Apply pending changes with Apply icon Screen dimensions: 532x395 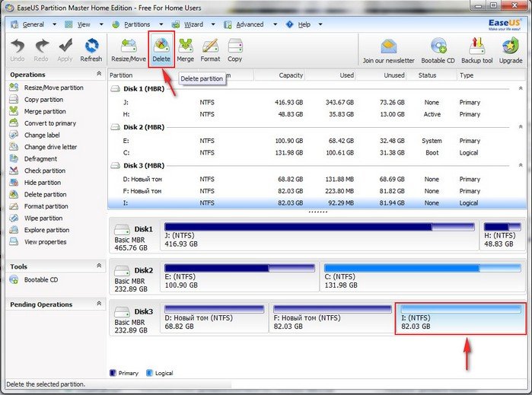[65, 49]
